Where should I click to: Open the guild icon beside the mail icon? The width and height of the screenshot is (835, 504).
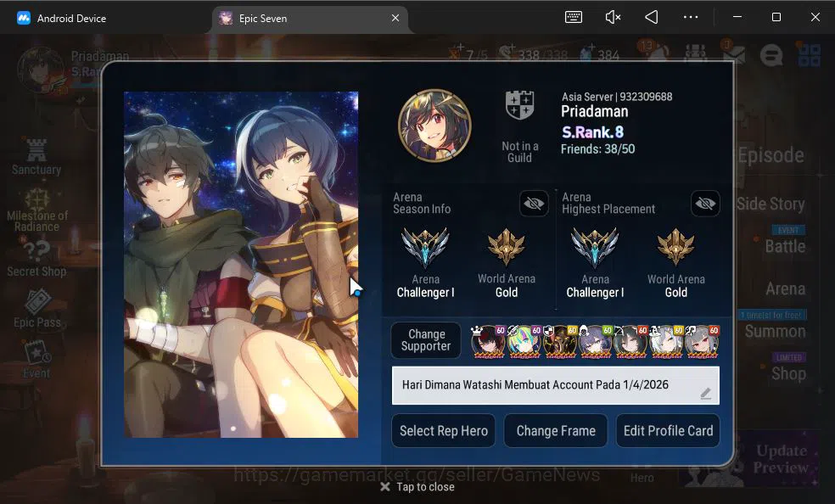pos(696,53)
